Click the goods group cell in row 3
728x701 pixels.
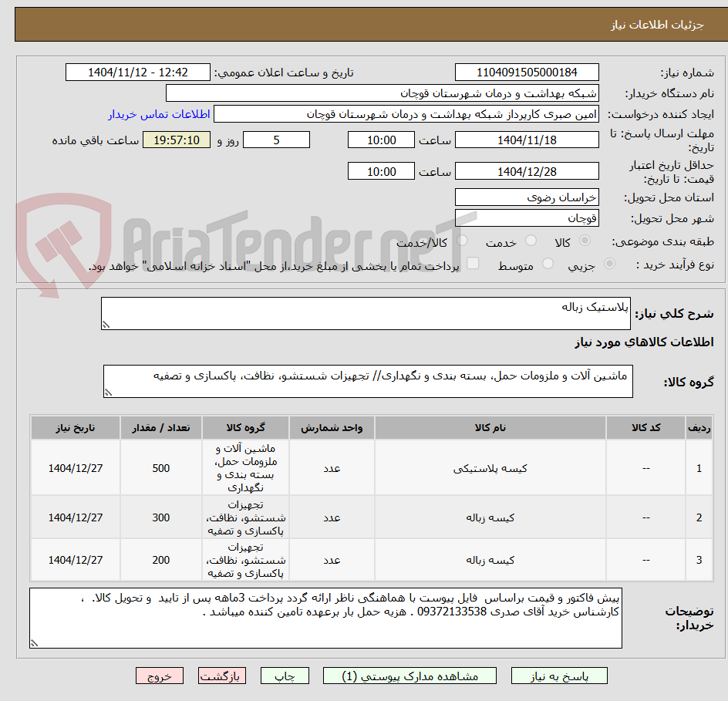point(245,561)
